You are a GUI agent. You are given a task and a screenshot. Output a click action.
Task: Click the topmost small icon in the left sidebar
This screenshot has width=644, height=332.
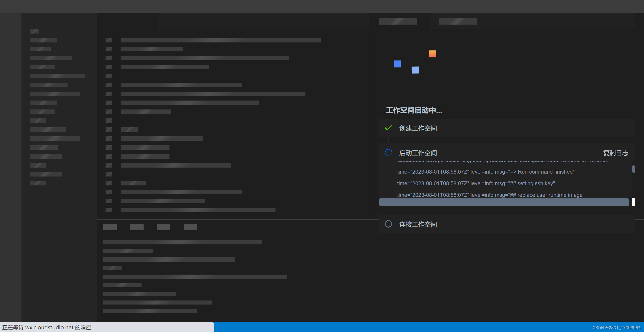coord(35,31)
